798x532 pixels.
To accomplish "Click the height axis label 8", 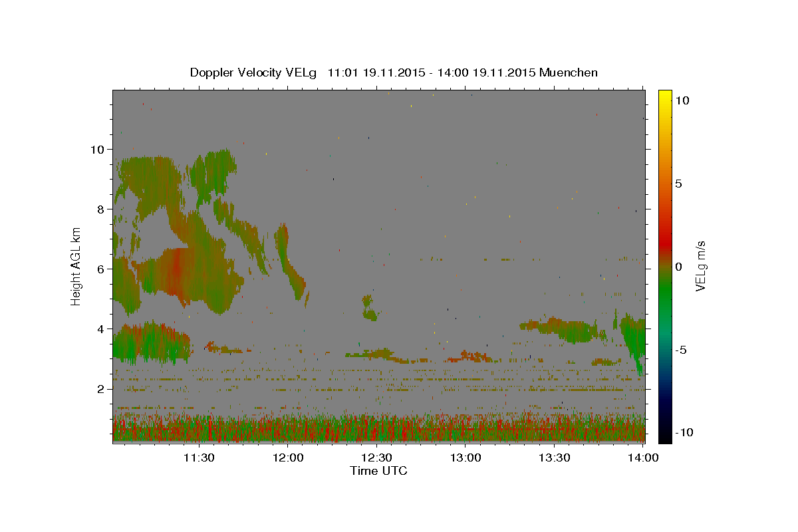I will coord(101,209).
